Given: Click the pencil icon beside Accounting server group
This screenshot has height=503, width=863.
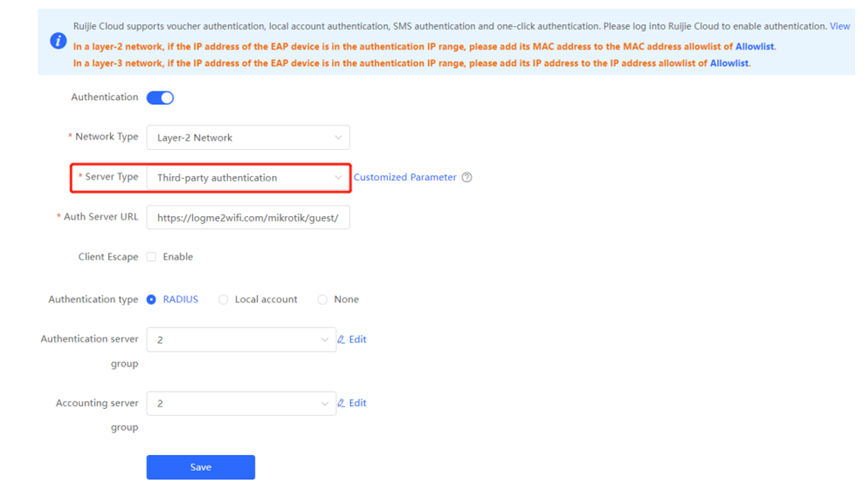Looking at the screenshot, I should [x=341, y=403].
